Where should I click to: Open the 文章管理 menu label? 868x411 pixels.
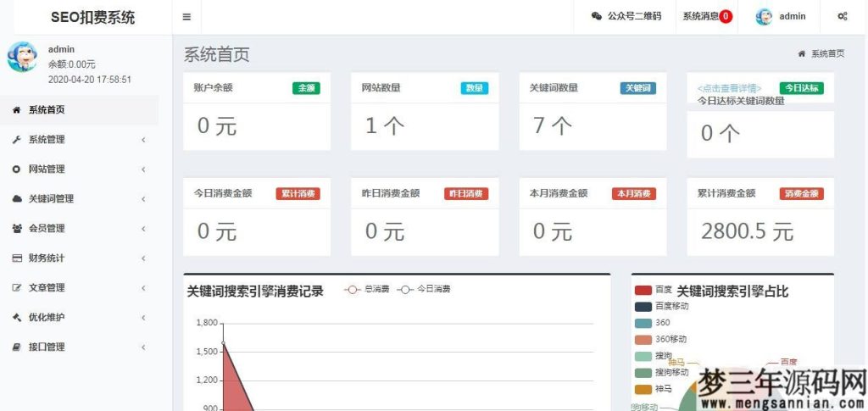(x=47, y=287)
